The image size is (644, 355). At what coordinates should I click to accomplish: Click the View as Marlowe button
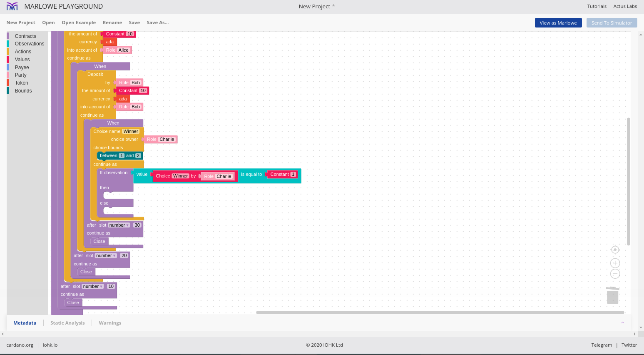[x=558, y=23]
